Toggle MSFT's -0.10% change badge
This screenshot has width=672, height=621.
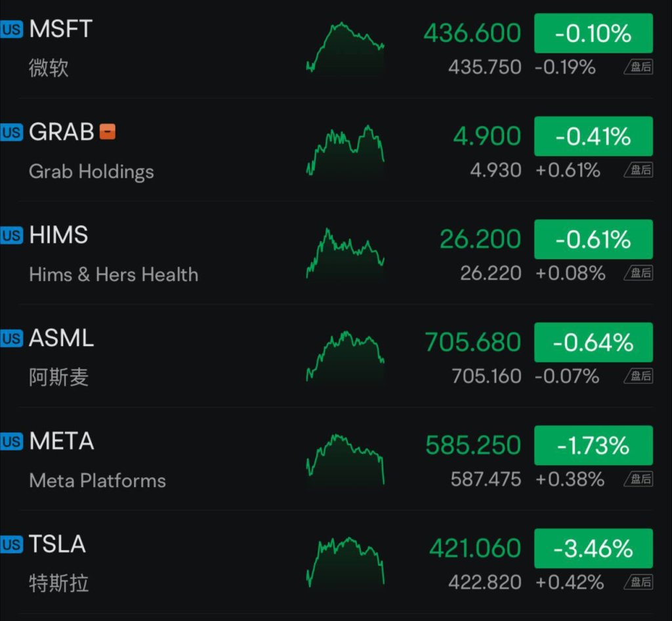pos(593,33)
